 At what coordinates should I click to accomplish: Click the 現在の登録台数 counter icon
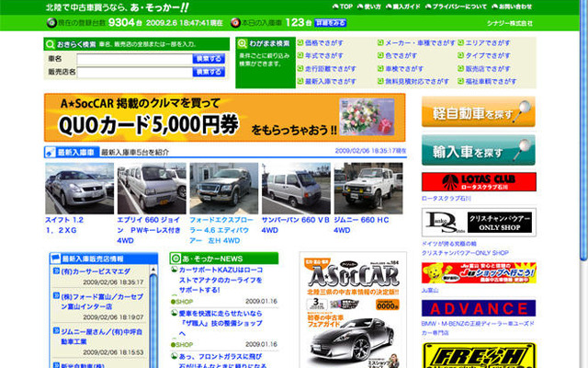click(x=51, y=23)
